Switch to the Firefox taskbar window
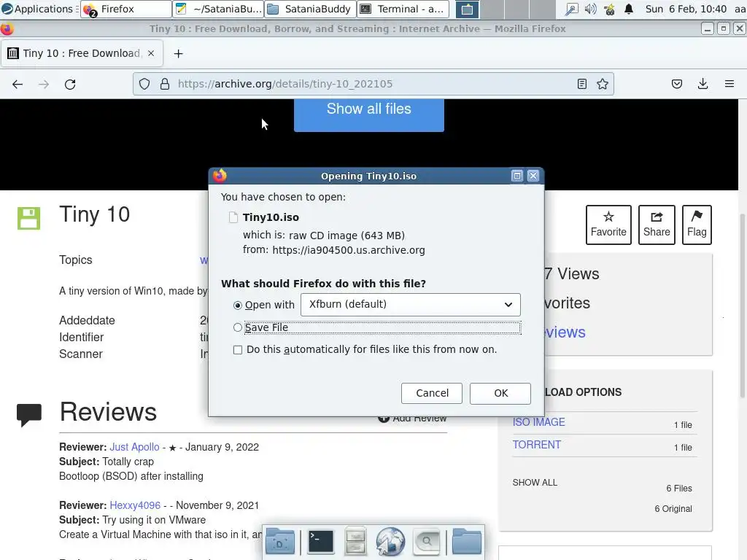The image size is (747, 560). (125, 9)
